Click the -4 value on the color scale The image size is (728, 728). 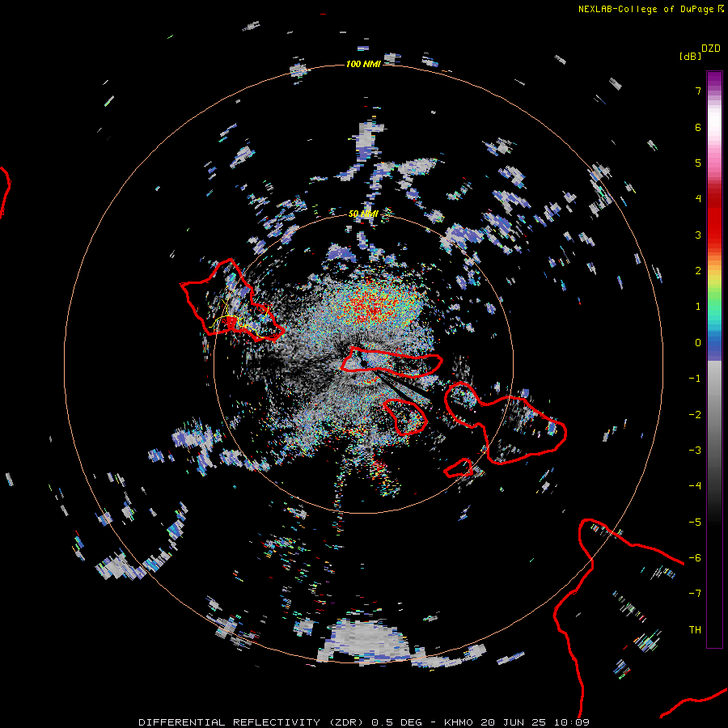695,486
